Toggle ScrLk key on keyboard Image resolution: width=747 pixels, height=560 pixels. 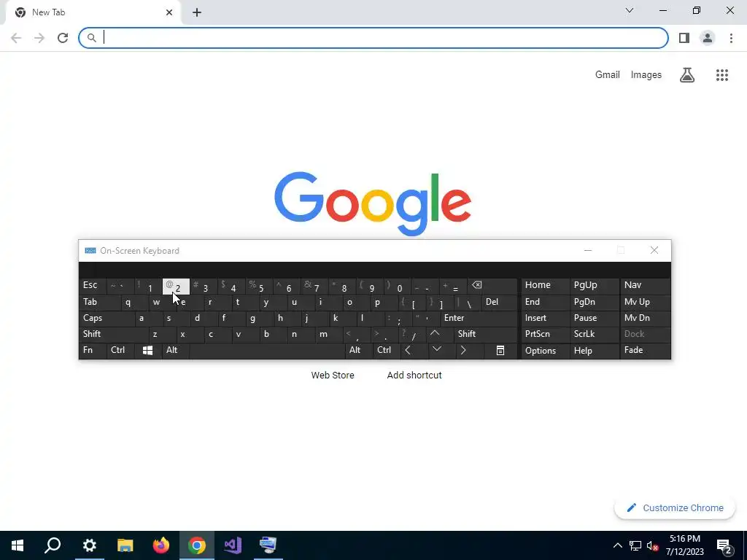tap(595, 334)
